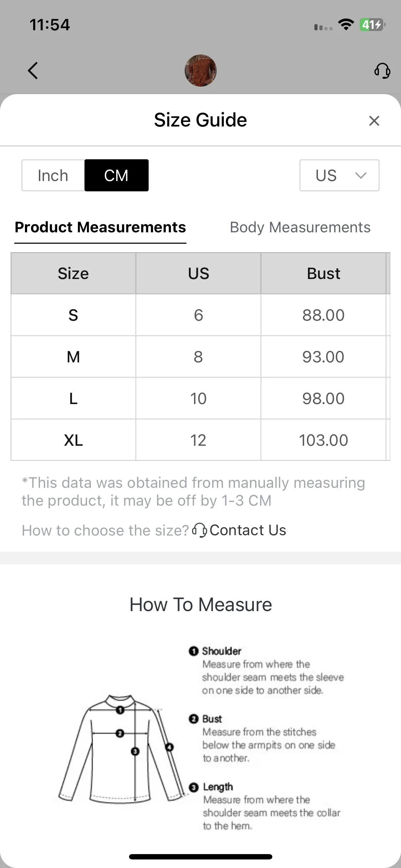Viewport: 401px width, 868px height.
Task: Close the Size Guide sheet
Action: tap(374, 121)
